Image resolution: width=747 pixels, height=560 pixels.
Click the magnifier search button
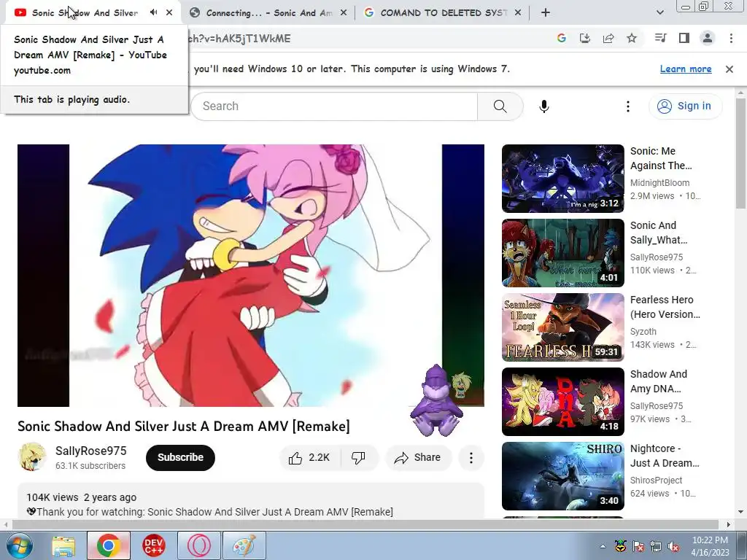point(500,106)
